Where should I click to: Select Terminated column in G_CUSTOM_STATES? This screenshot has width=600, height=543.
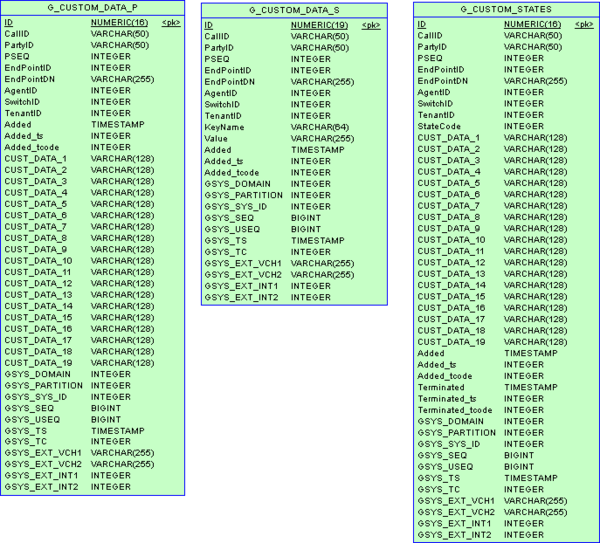(x=441, y=387)
